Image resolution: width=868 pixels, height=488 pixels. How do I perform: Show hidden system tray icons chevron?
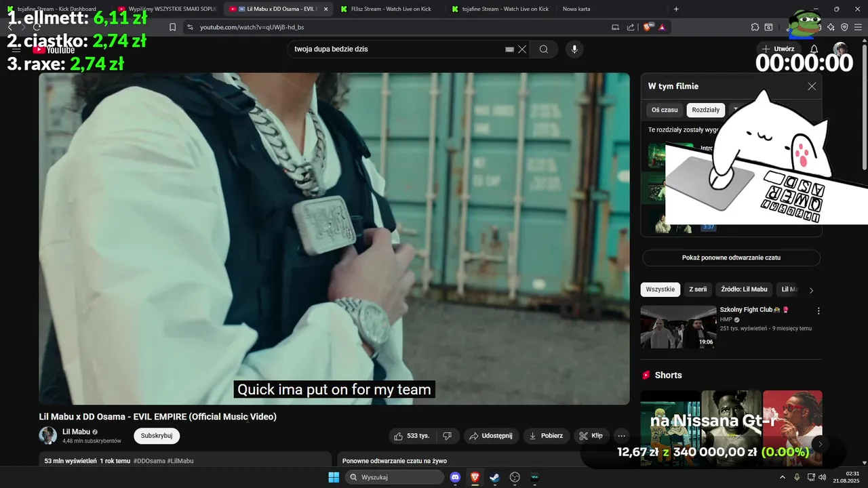pos(783,477)
